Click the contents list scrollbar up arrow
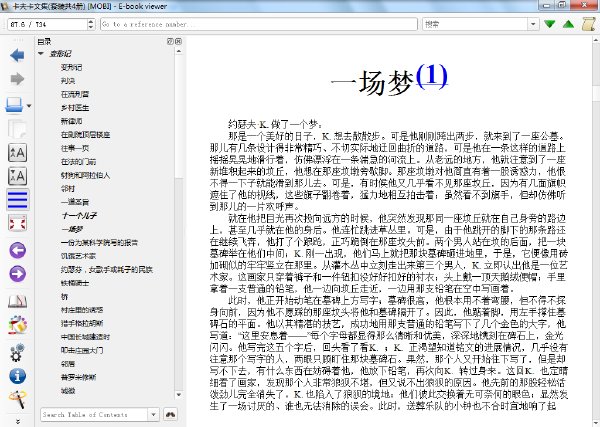Image resolution: width=600 pixels, height=427 pixels. pyautogui.click(x=178, y=51)
